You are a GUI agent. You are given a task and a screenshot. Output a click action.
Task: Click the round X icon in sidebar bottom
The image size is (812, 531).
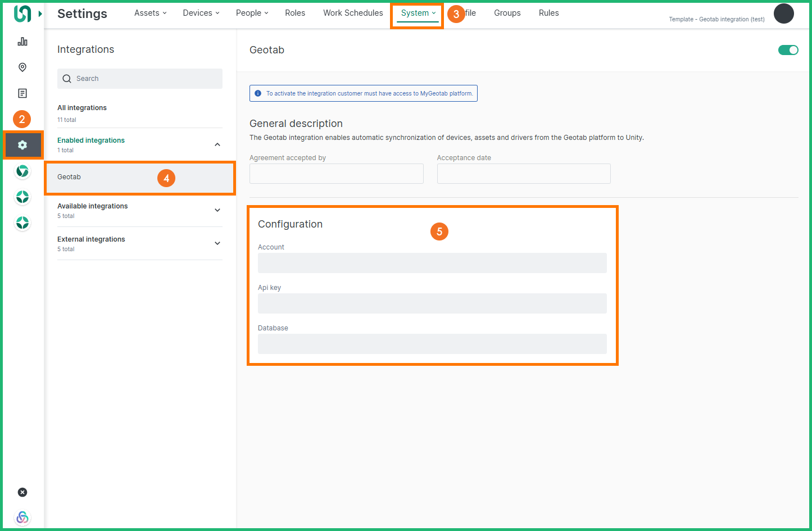(22, 492)
